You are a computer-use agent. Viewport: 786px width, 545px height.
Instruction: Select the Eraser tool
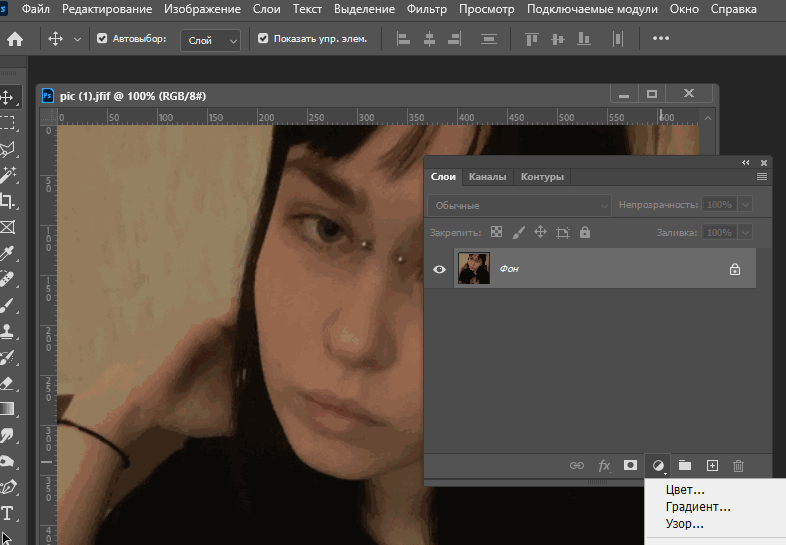7,384
